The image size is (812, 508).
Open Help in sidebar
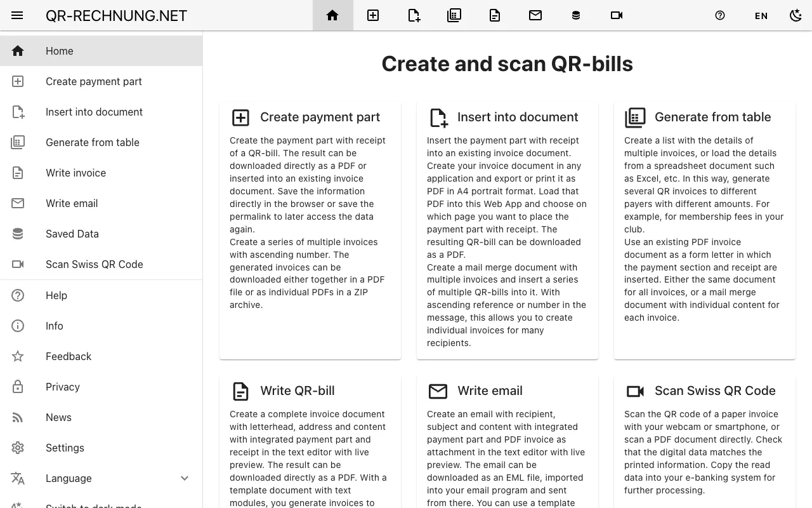click(101, 295)
